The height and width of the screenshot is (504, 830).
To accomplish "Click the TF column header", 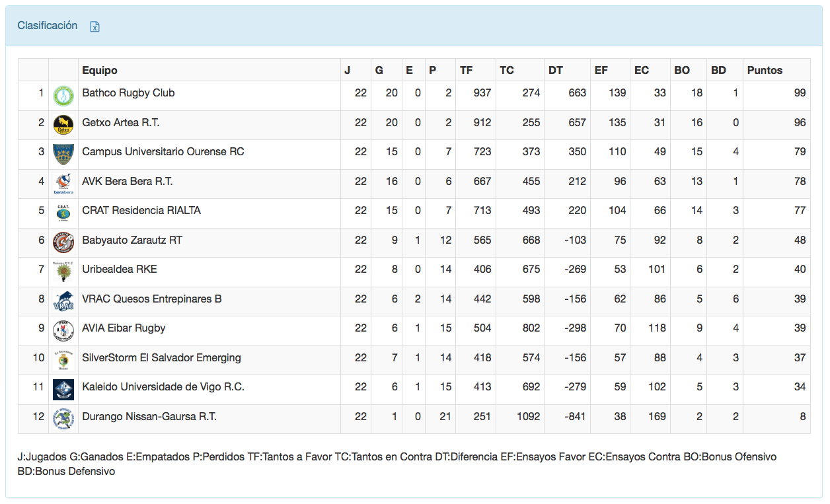I will pyautogui.click(x=467, y=70).
